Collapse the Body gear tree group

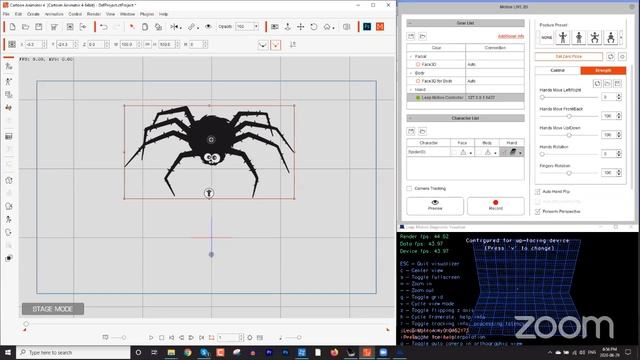coord(411,73)
